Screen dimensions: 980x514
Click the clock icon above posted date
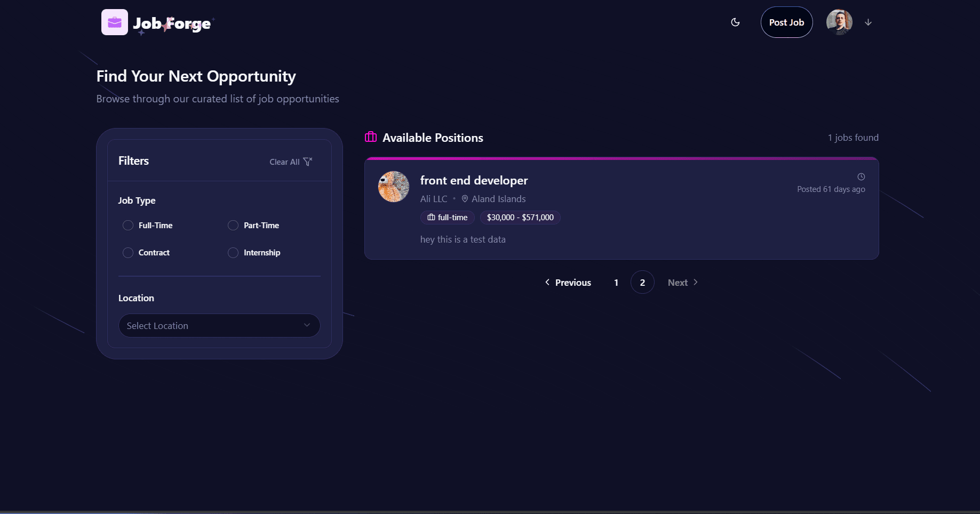tap(861, 177)
